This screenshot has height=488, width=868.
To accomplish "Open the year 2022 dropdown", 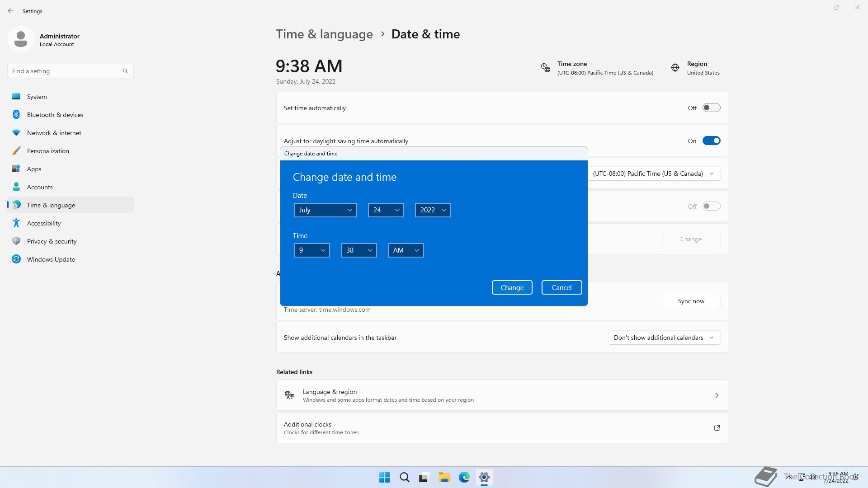I will (433, 210).
